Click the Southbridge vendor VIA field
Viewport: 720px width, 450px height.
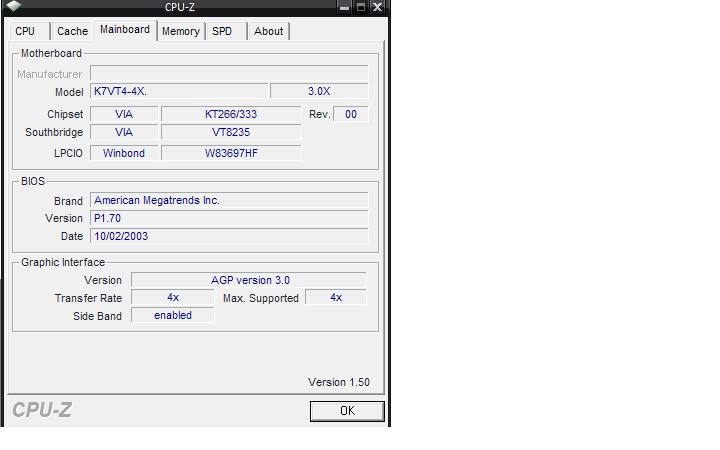(124, 132)
